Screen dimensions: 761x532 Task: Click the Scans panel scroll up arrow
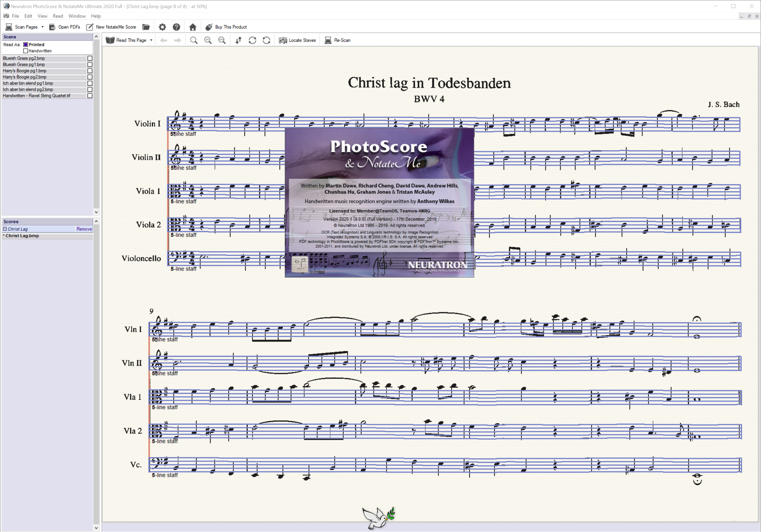point(96,36)
